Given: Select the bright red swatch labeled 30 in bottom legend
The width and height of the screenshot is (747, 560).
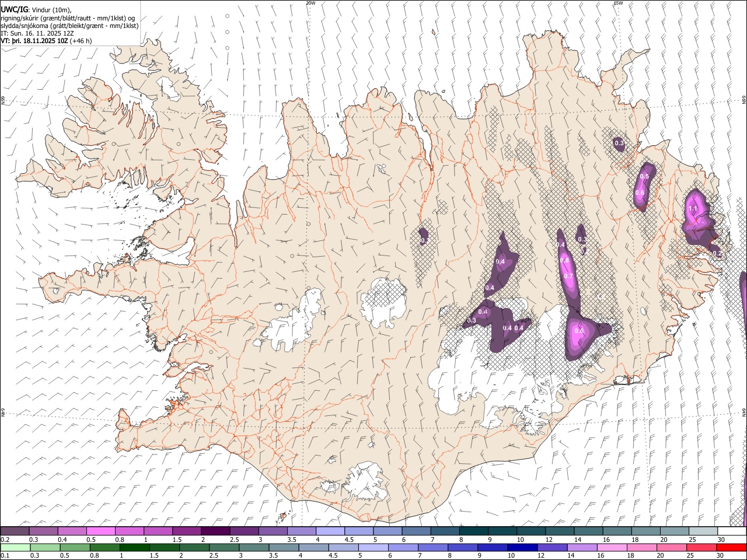Looking at the screenshot, I should pyautogui.click(x=731, y=548).
